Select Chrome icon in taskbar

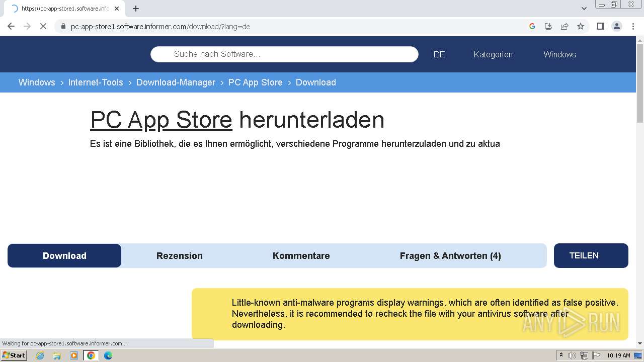(91, 355)
